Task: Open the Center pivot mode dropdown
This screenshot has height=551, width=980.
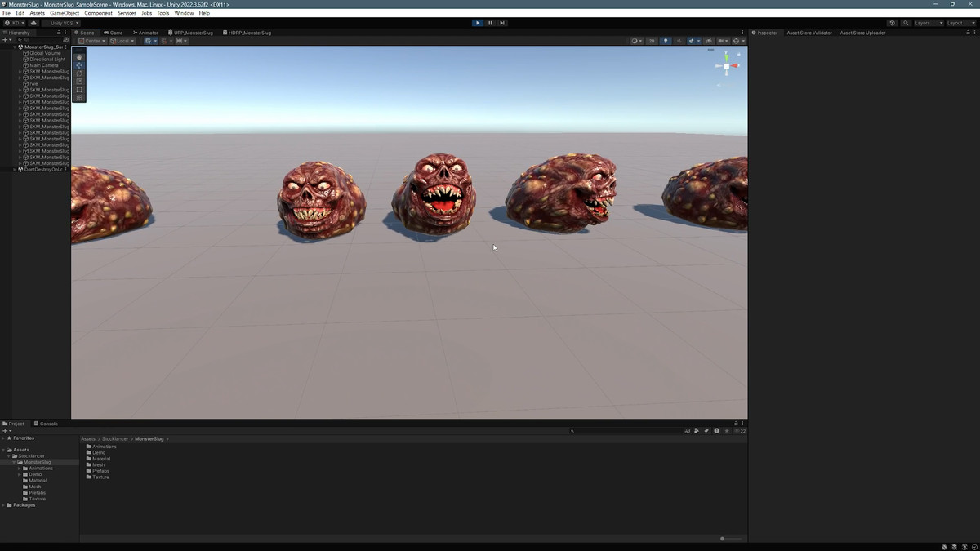Action: pyautogui.click(x=92, y=41)
